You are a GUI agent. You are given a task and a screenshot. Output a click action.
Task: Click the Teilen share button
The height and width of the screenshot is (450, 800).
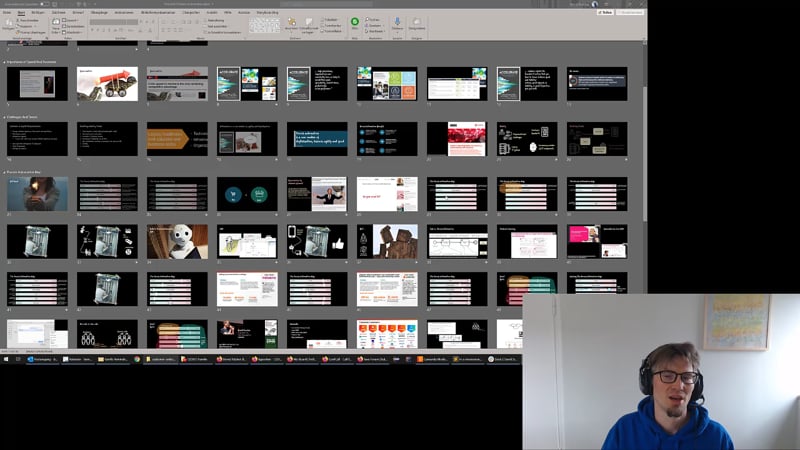point(606,12)
